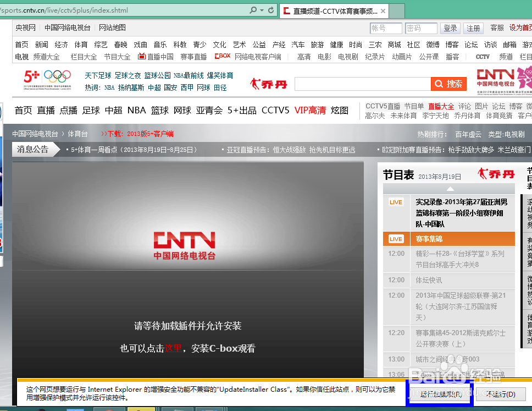Select 实况录像-2013年第27届亚洲男篮锦标赛 program
The height and width of the screenshot is (411, 532).
(462, 213)
